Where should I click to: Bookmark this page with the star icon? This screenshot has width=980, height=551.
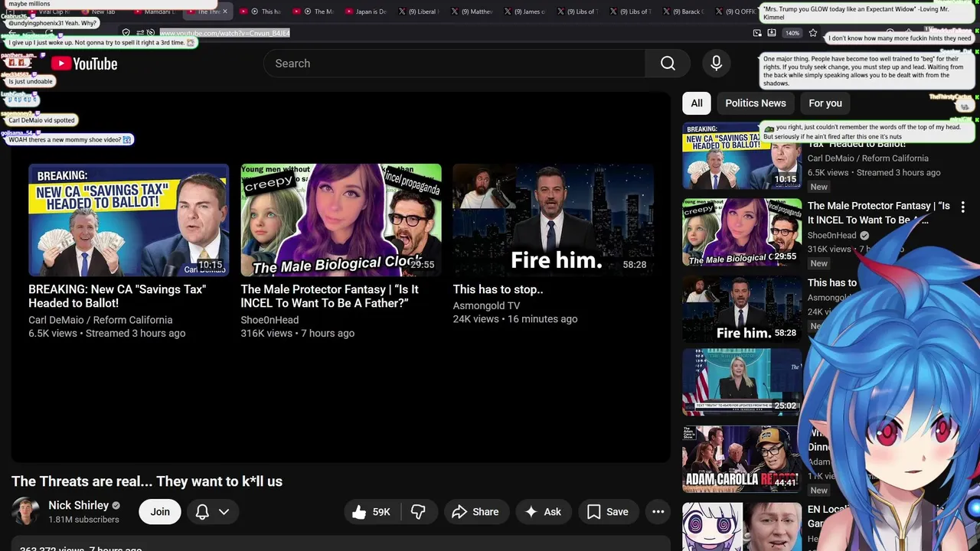click(x=813, y=33)
